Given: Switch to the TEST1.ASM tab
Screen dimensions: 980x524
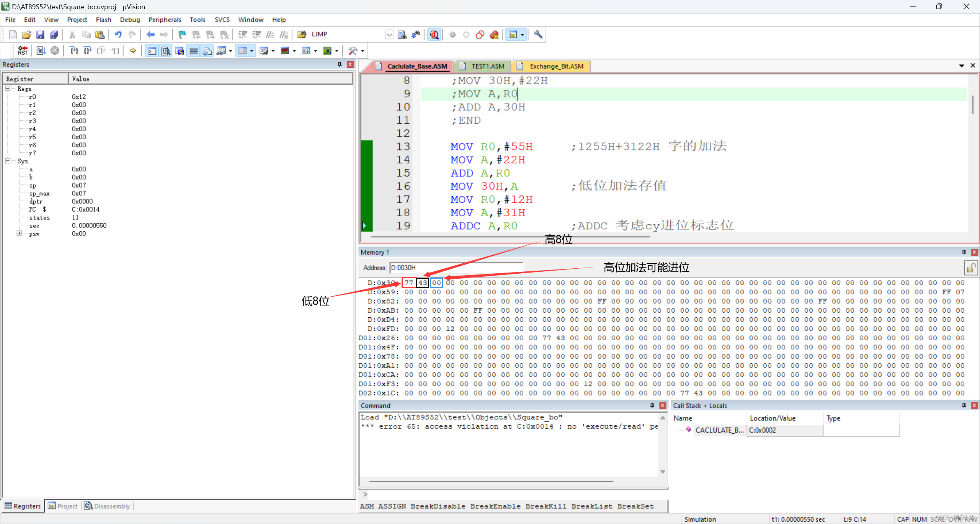Looking at the screenshot, I should 487,66.
